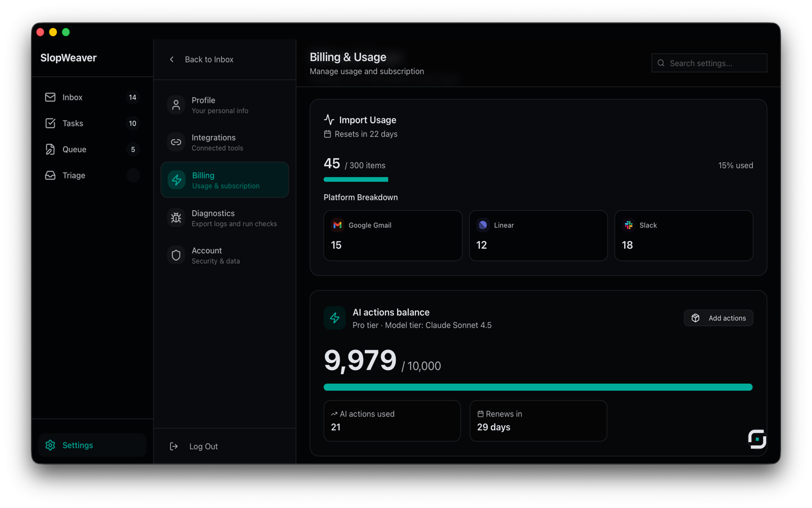Click the Linear logo icon

483,225
